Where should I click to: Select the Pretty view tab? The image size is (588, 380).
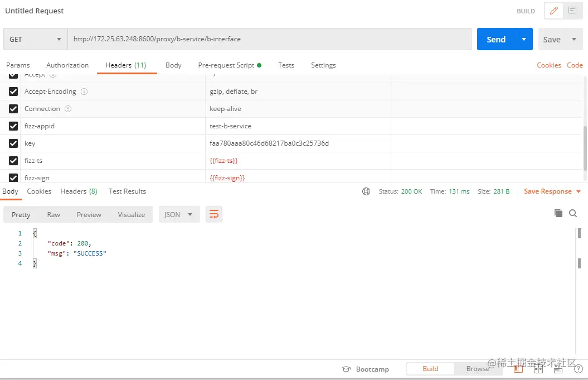tap(21, 214)
